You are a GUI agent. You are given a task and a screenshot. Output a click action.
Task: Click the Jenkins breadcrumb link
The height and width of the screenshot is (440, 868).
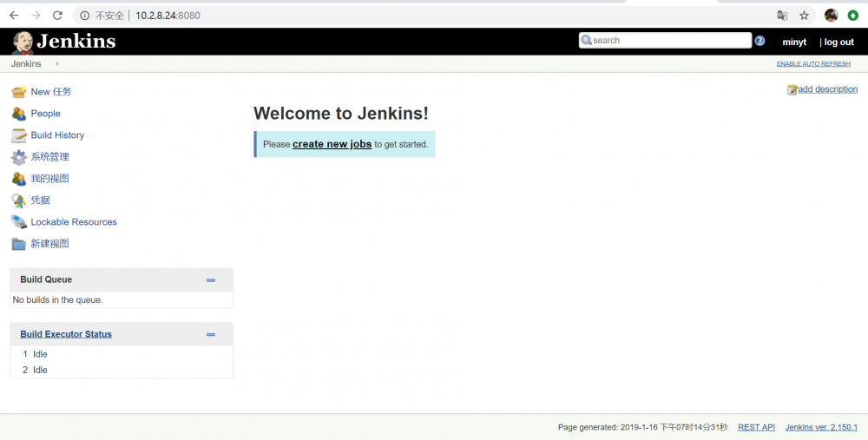(x=26, y=63)
